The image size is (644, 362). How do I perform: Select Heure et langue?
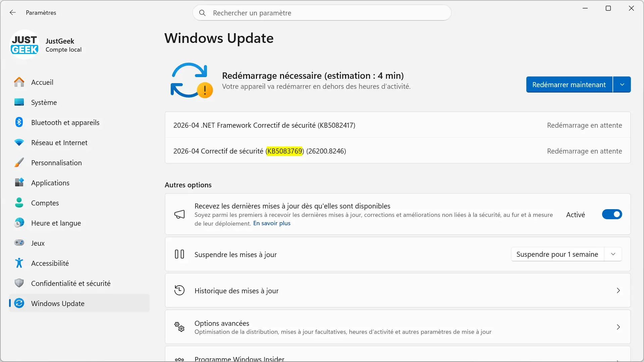pos(79,223)
